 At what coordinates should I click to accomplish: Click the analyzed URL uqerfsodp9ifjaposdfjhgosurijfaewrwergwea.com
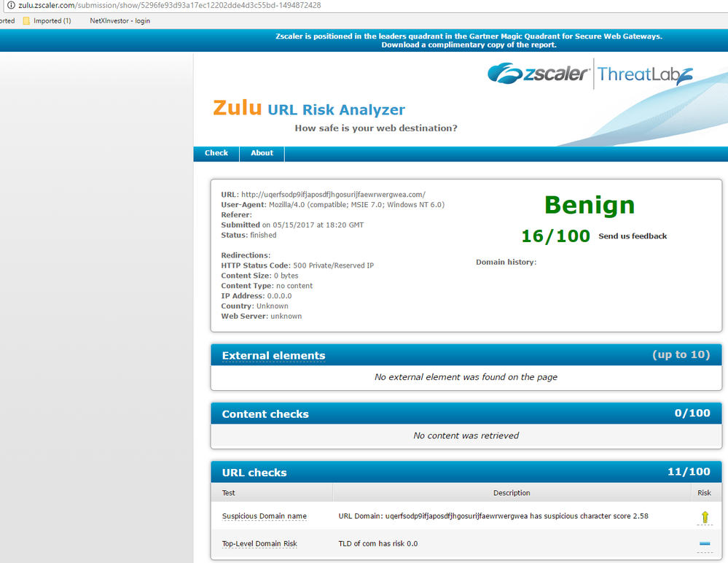coord(333,195)
